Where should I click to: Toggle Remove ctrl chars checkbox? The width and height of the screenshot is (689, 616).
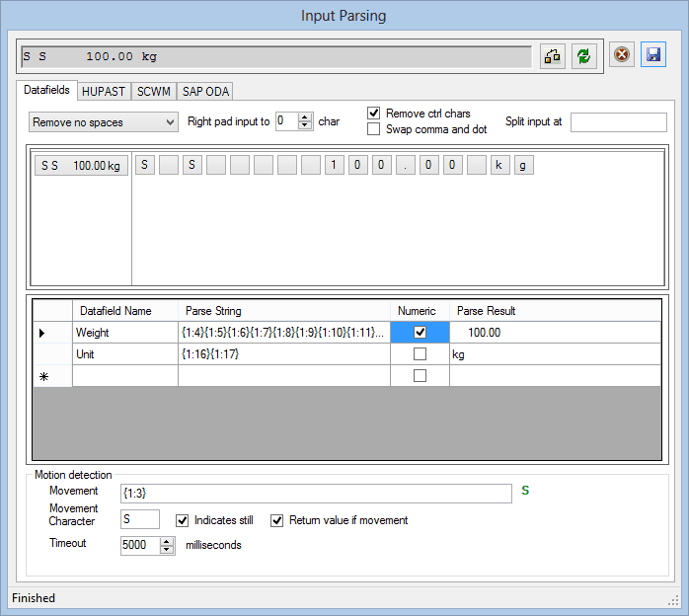pyautogui.click(x=373, y=114)
